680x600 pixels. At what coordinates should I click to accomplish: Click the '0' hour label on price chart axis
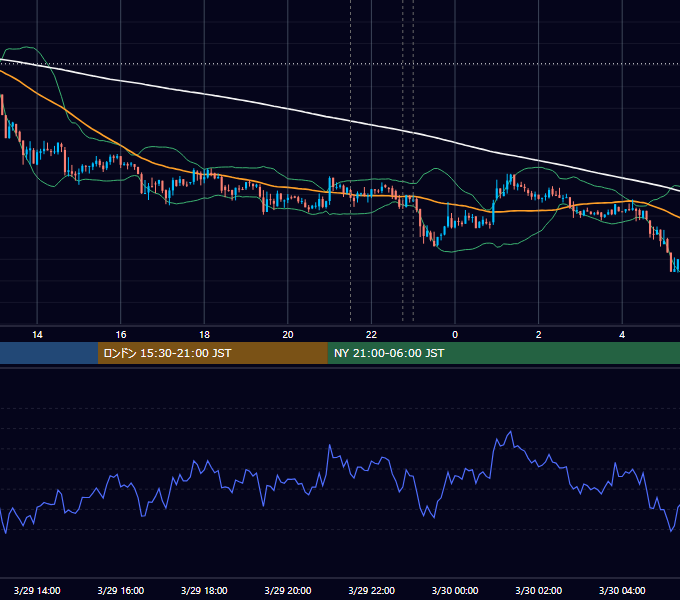tap(455, 335)
